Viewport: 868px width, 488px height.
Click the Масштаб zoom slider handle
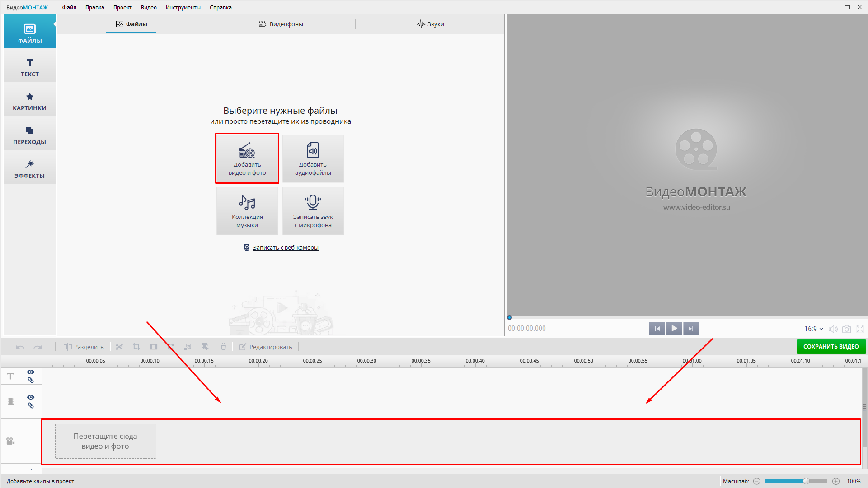coord(806,481)
